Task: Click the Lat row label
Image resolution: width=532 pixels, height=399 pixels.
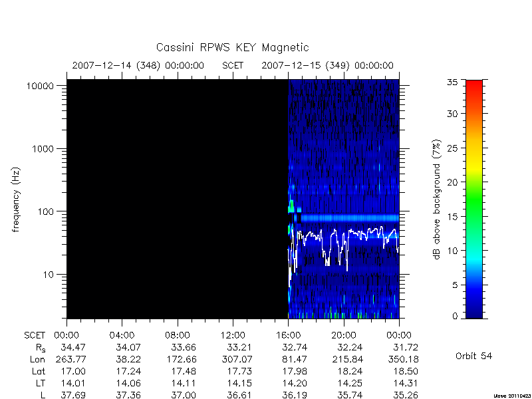Action: tap(39, 371)
